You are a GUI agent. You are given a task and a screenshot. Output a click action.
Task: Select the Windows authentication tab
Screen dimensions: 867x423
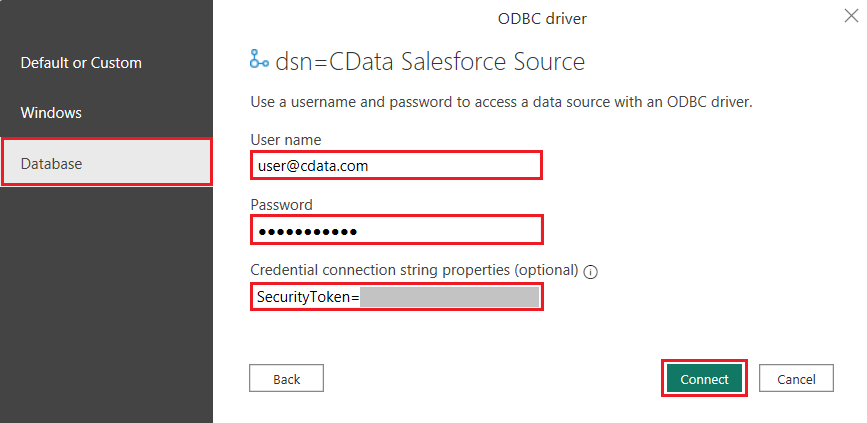(51, 113)
